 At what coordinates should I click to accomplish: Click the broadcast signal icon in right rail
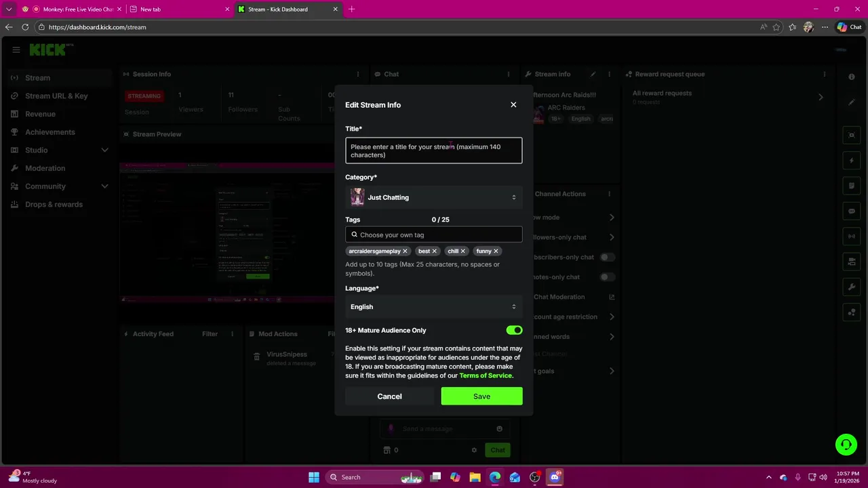pyautogui.click(x=852, y=236)
